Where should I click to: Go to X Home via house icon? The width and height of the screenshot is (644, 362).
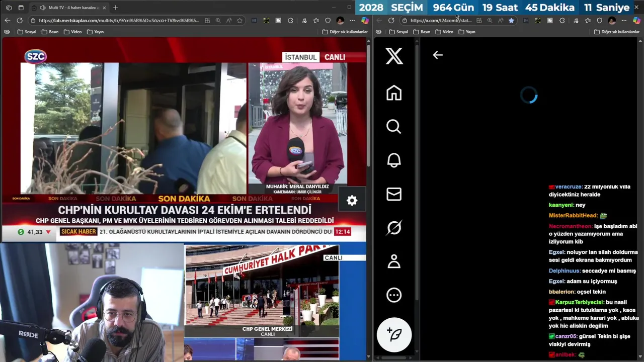[394, 93]
